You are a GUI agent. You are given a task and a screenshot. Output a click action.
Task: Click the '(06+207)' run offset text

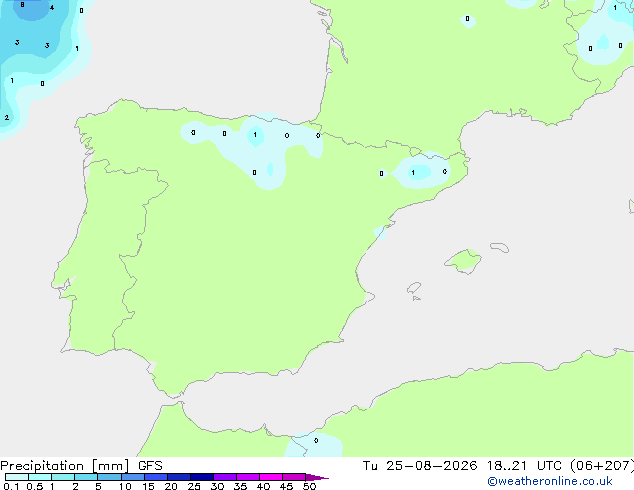[x=602, y=466]
